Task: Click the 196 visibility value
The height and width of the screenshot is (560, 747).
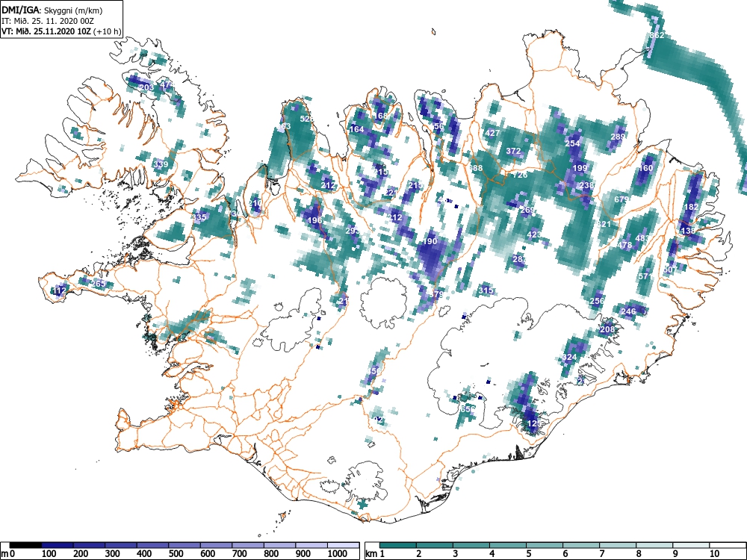Action: click(x=315, y=220)
